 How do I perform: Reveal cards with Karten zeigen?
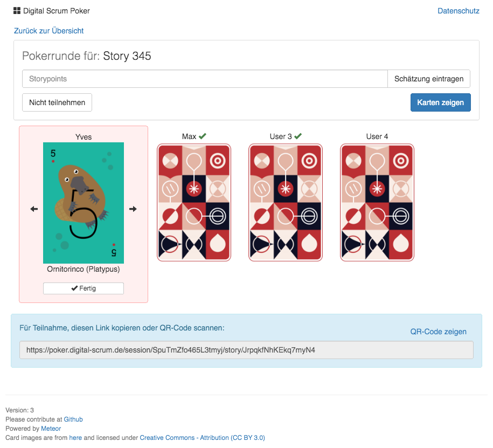pyautogui.click(x=440, y=102)
